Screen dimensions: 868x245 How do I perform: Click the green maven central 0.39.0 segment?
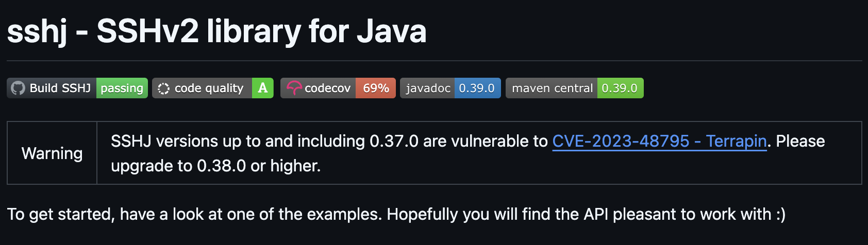point(620,88)
